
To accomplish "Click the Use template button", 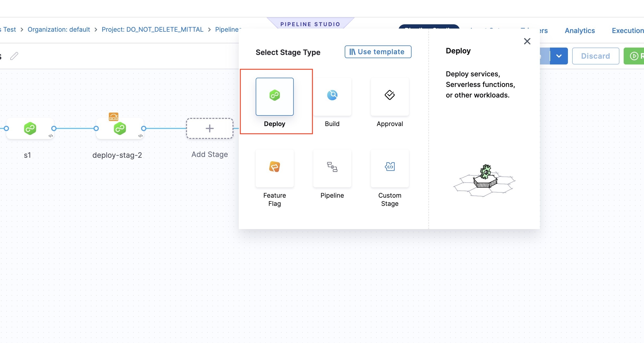I will pyautogui.click(x=378, y=52).
